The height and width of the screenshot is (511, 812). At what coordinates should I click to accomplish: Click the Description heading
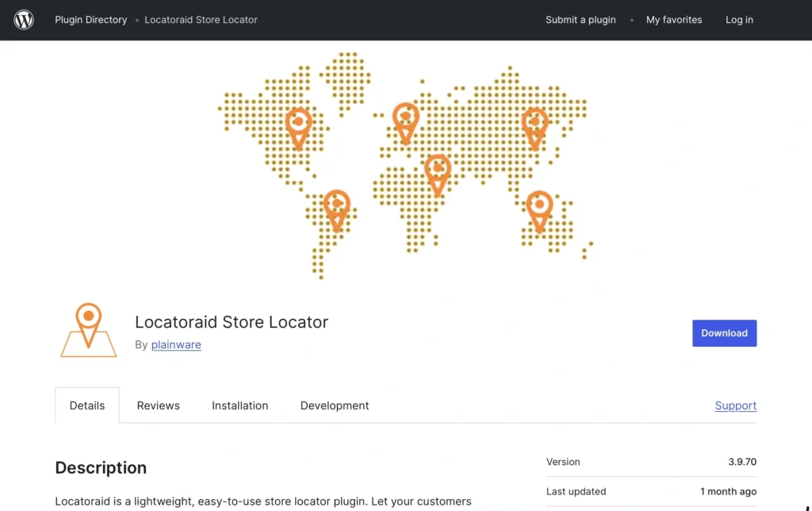[101, 467]
